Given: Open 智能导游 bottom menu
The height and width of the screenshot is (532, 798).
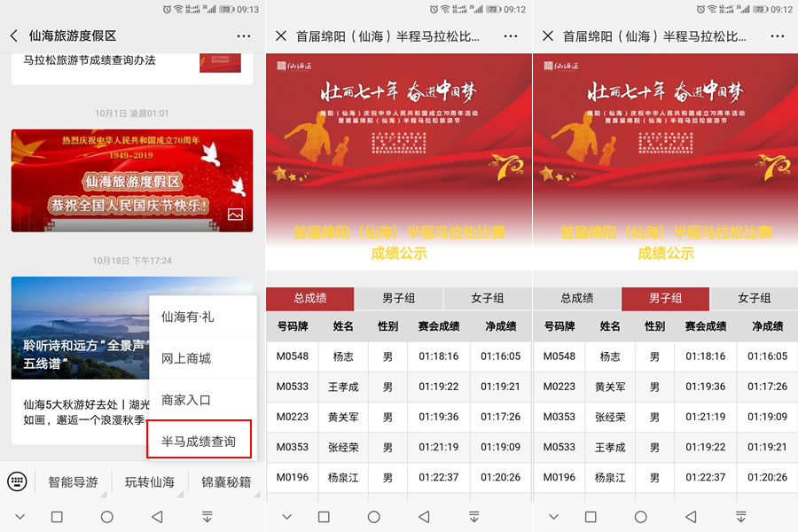Looking at the screenshot, I should click(x=73, y=482).
